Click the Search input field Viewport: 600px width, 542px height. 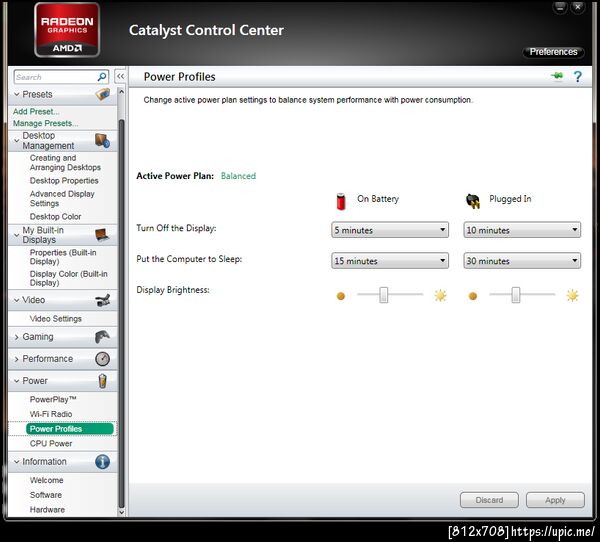[x=55, y=77]
